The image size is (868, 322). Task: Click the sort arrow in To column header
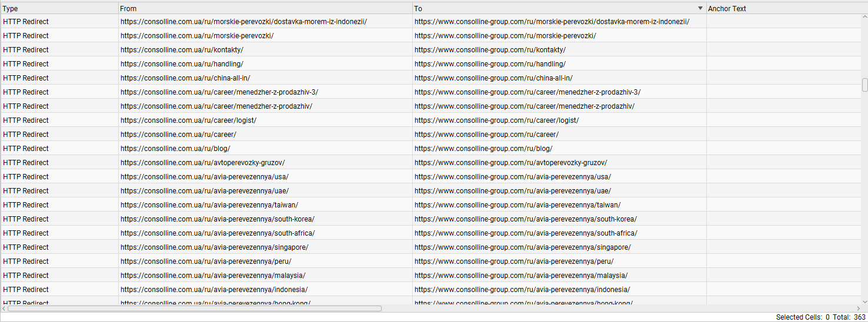[700, 9]
